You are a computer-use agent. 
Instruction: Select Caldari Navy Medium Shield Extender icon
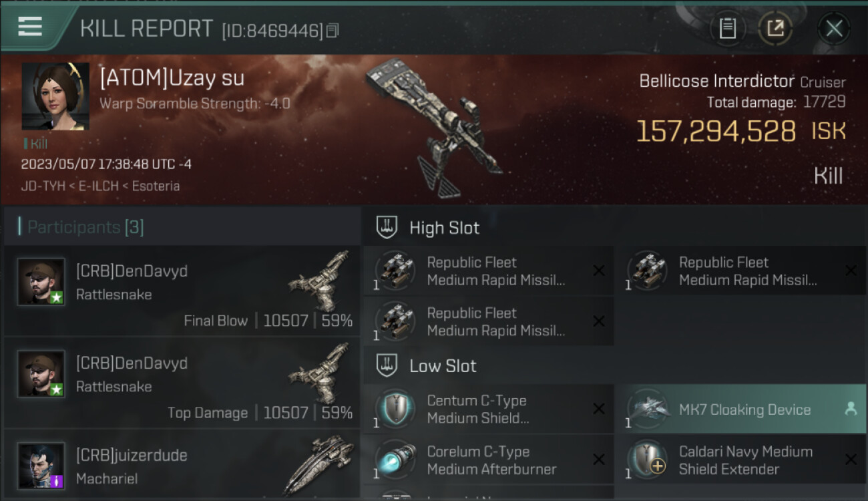pos(648,460)
